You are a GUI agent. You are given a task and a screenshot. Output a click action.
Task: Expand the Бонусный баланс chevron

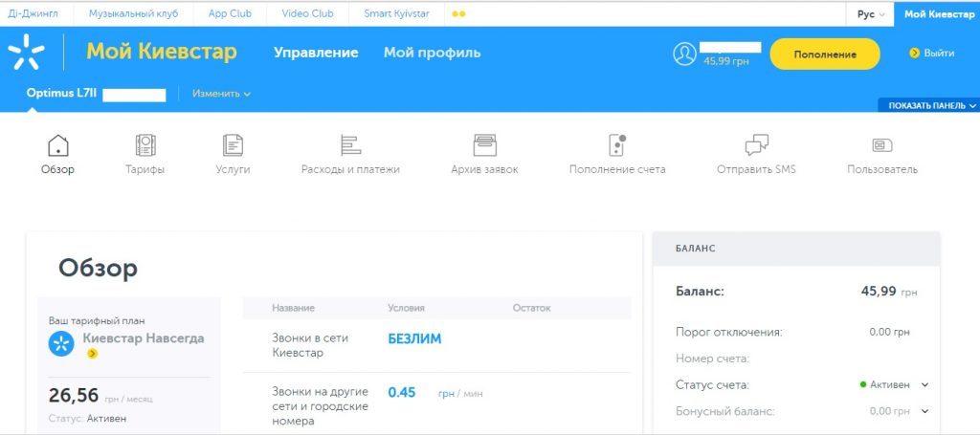click(x=924, y=411)
